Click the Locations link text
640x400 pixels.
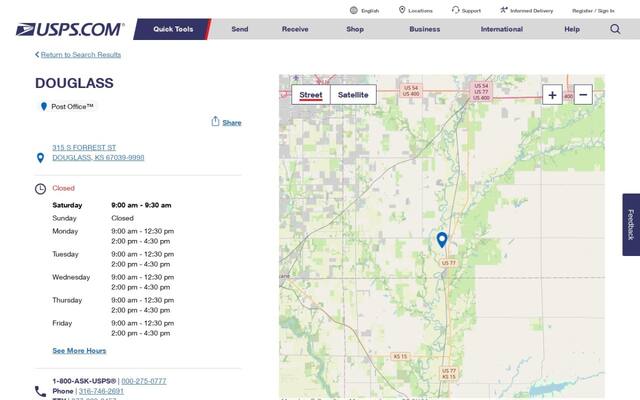420,11
